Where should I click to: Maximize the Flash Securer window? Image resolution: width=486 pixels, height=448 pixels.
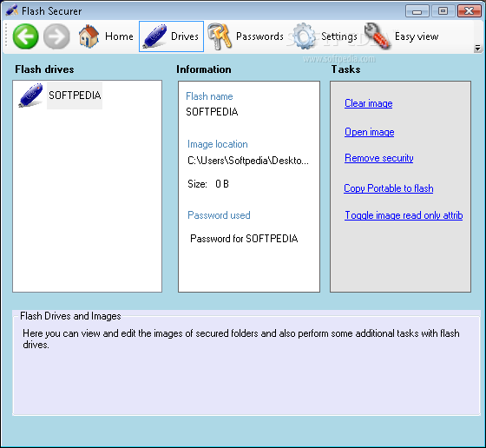tap(443, 11)
